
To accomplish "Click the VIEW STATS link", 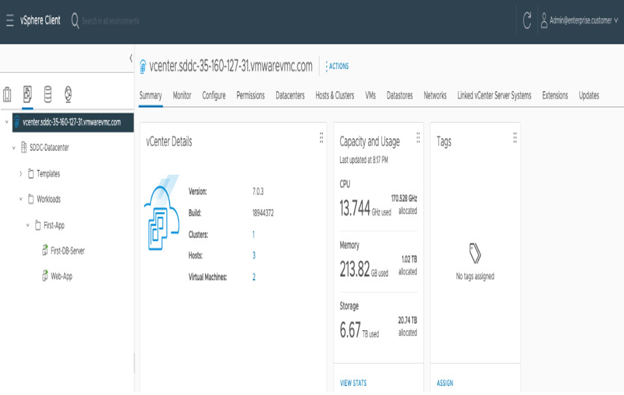I will point(353,383).
